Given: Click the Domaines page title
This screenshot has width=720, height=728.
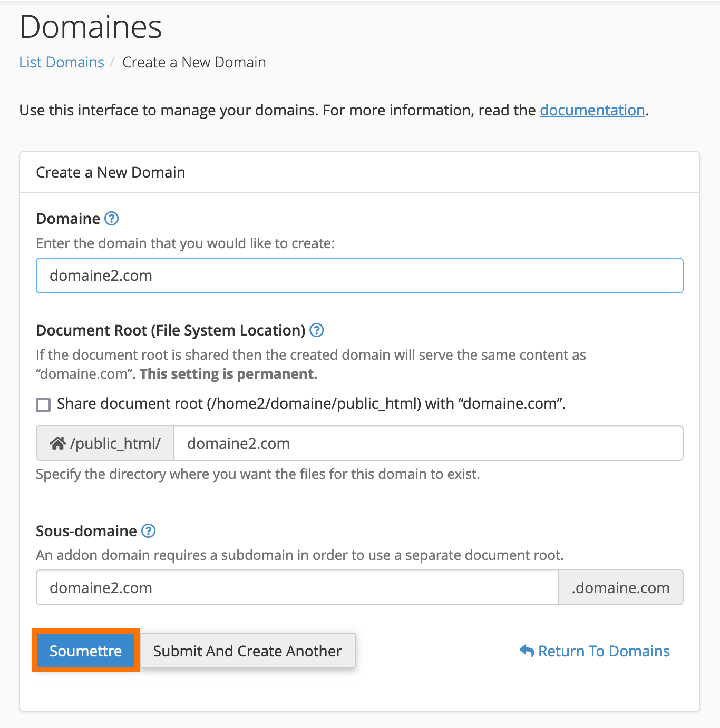Looking at the screenshot, I should (x=91, y=27).
